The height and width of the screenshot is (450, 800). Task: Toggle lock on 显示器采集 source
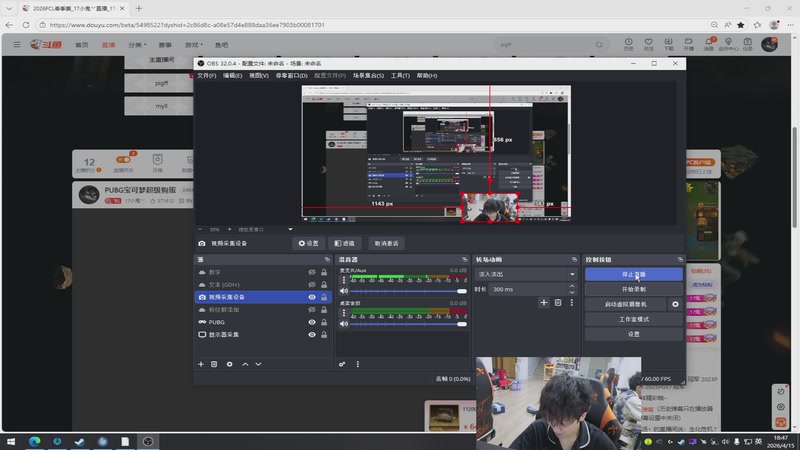point(324,335)
